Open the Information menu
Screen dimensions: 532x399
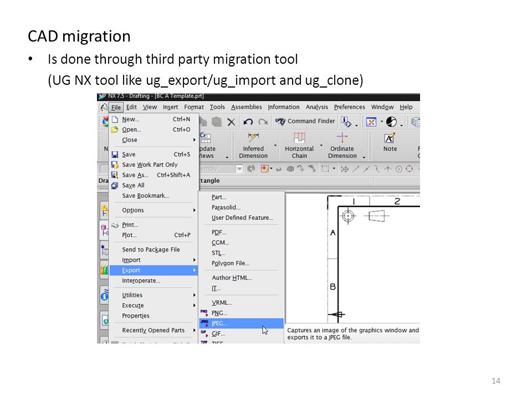coord(284,107)
